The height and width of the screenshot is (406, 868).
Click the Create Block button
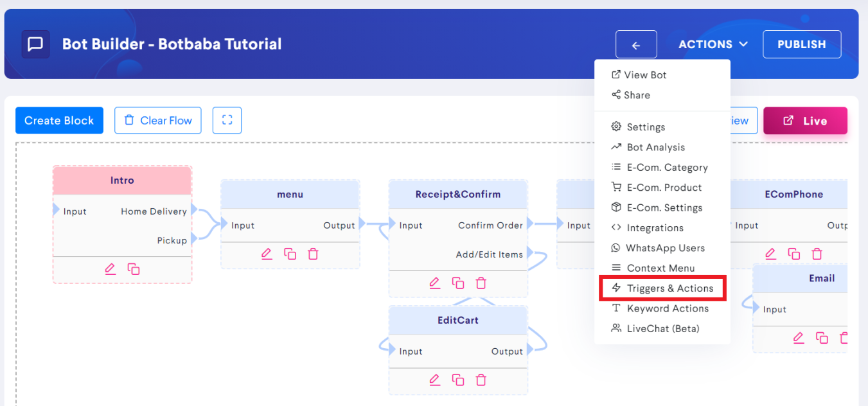point(59,120)
